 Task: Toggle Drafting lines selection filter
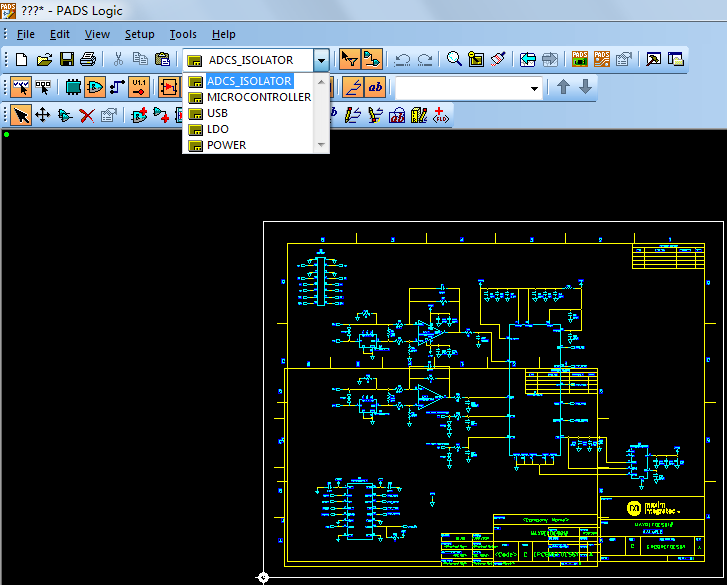pyautogui.click(x=353, y=87)
